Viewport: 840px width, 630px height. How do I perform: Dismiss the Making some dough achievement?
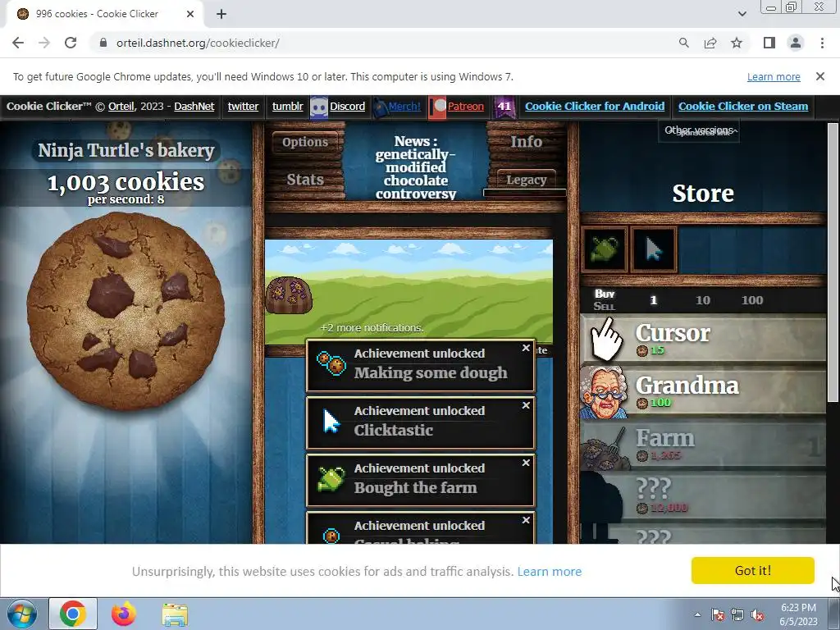tap(526, 348)
